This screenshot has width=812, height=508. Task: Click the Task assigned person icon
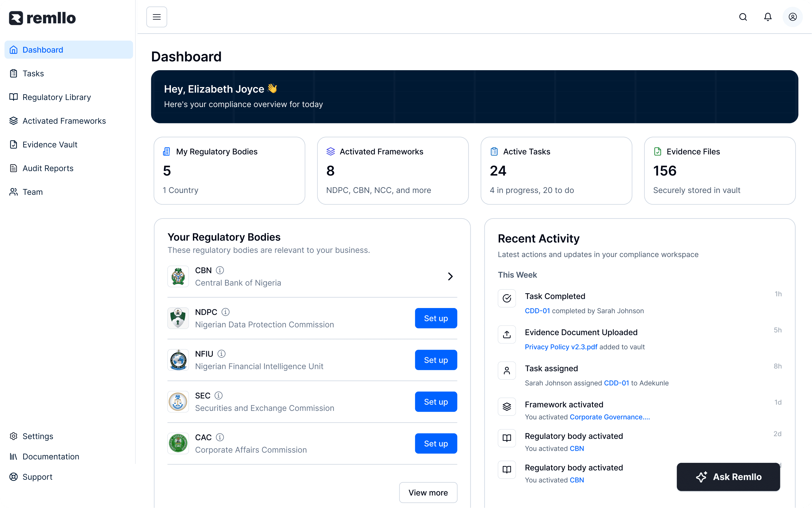(x=507, y=370)
